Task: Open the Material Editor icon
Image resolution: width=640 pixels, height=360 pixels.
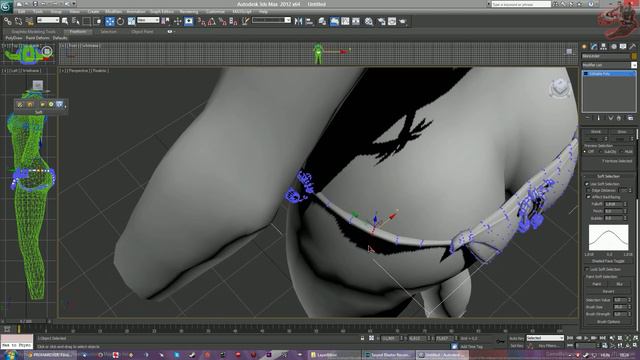Action: coord(369,21)
